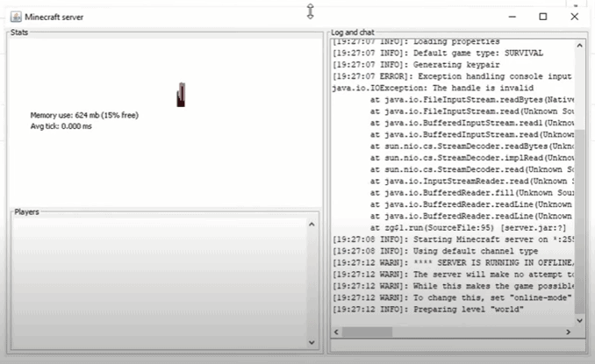Click the 'Generating keypair' log line
This screenshot has width=595, height=364.
coord(416,65)
